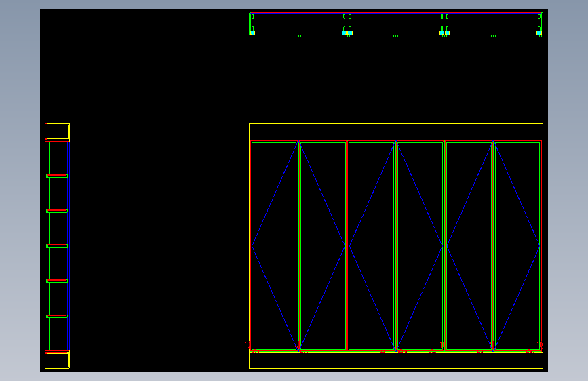This screenshot has height=381, width=588.
Task: Select the rightmost green door panel in elevation
Action: click(x=517, y=246)
